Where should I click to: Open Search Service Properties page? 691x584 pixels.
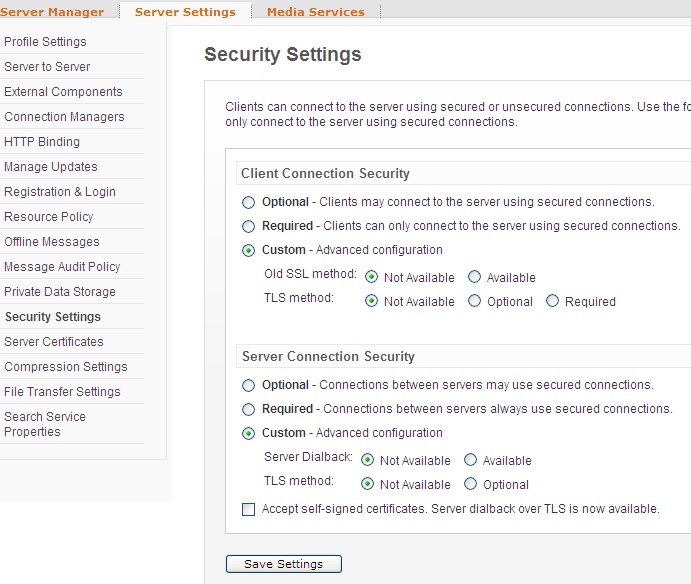tap(45, 424)
